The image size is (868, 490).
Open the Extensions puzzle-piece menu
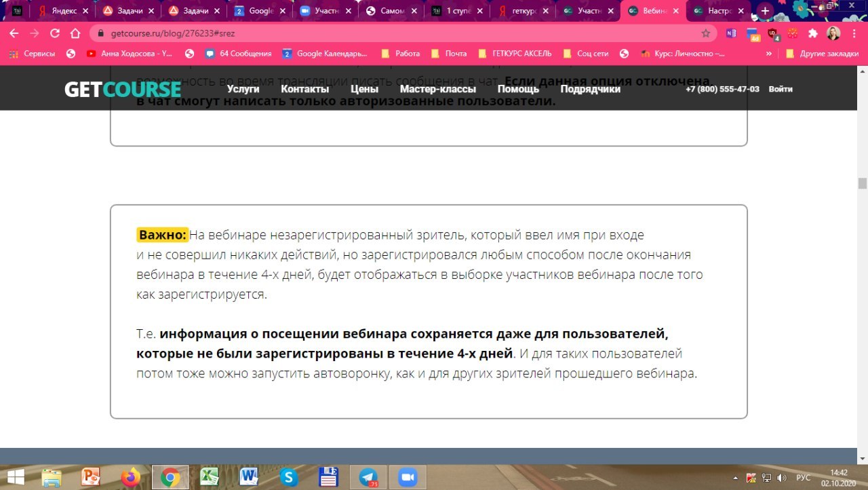tap(812, 33)
